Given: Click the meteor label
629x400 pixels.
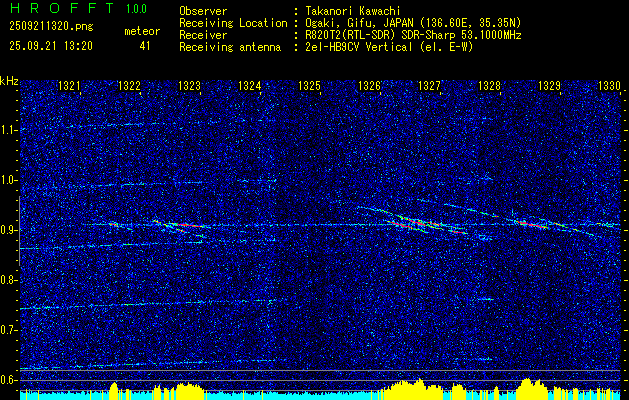Looking at the screenshot, I should [x=142, y=31].
